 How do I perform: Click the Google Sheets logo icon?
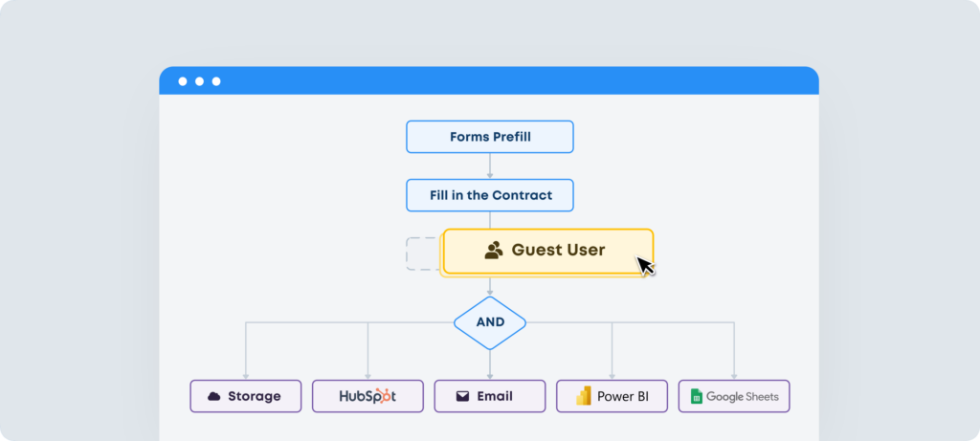(x=697, y=396)
